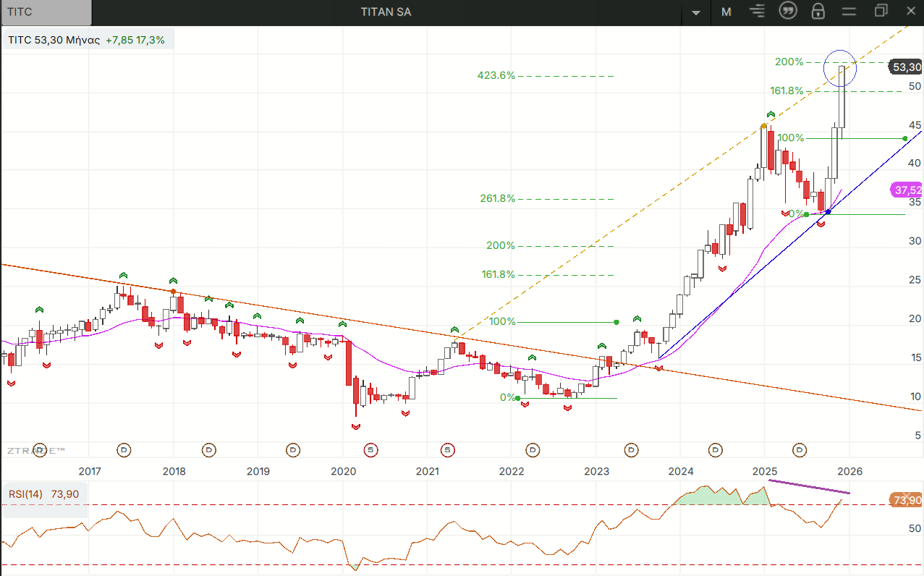The height and width of the screenshot is (576, 924).
Task: Click the quote bubble icon
Action: (x=788, y=12)
